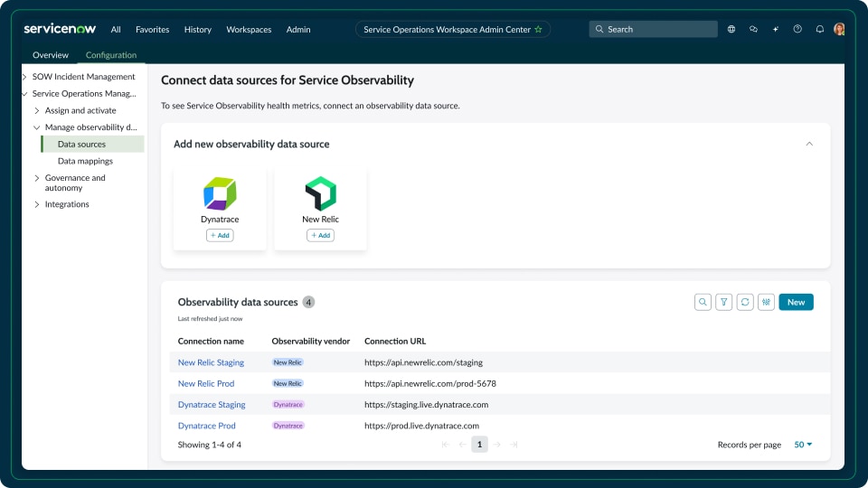Image resolution: width=868 pixels, height=488 pixels.
Task: Sort by Connection name column header
Action: coord(211,341)
